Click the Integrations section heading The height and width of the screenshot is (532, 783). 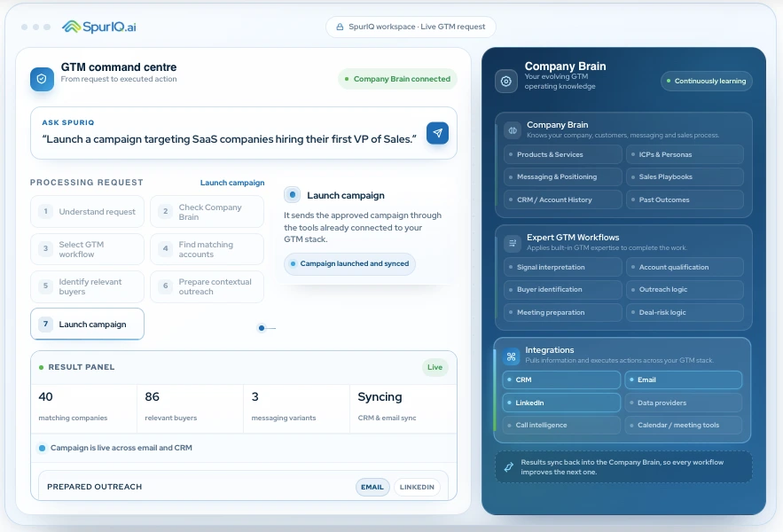click(549, 350)
